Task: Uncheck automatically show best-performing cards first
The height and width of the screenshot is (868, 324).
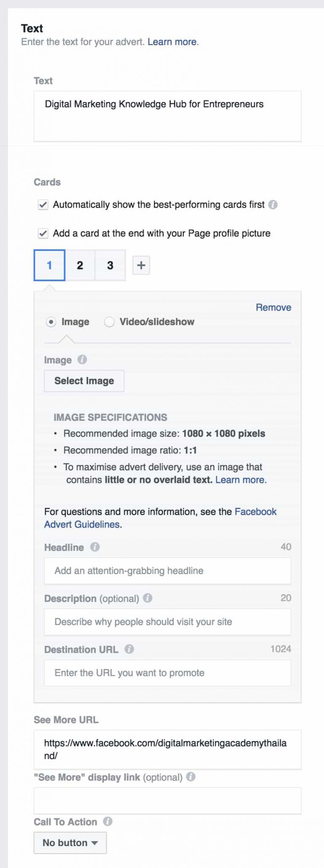Action: [43, 205]
